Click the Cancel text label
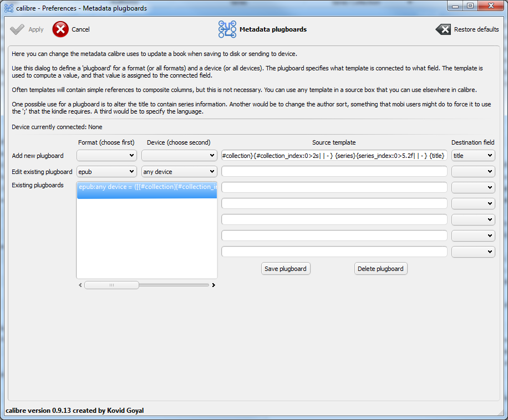Screen dimensions: 508x420 (80, 29)
